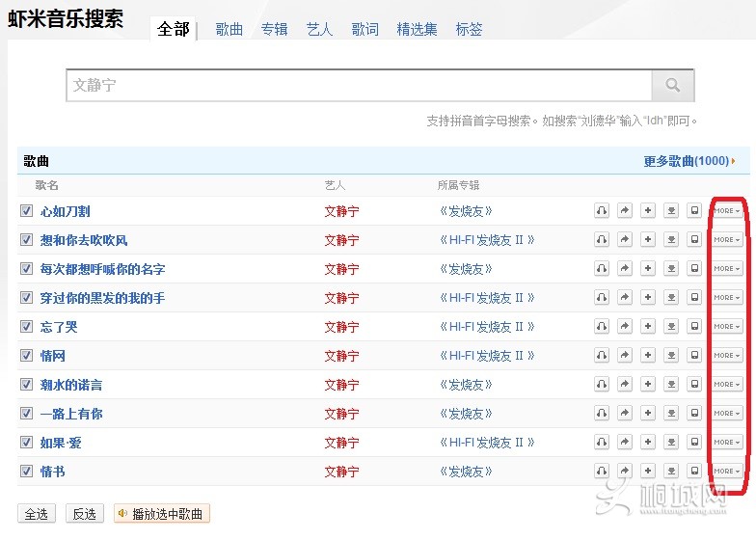Toggle the checkbox for song 潮水的诺言
This screenshot has height=540, width=756.
(x=26, y=385)
